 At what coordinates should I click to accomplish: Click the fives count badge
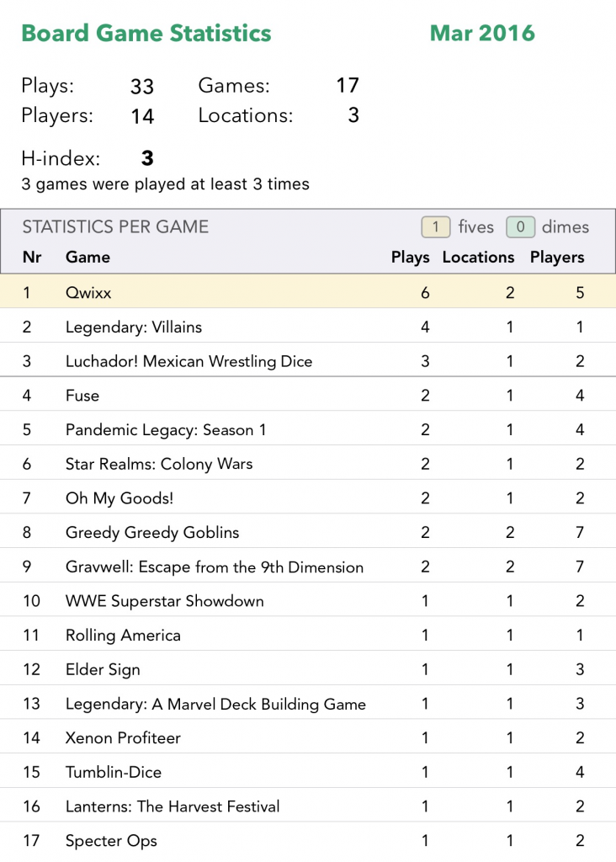pyautogui.click(x=436, y=227)
